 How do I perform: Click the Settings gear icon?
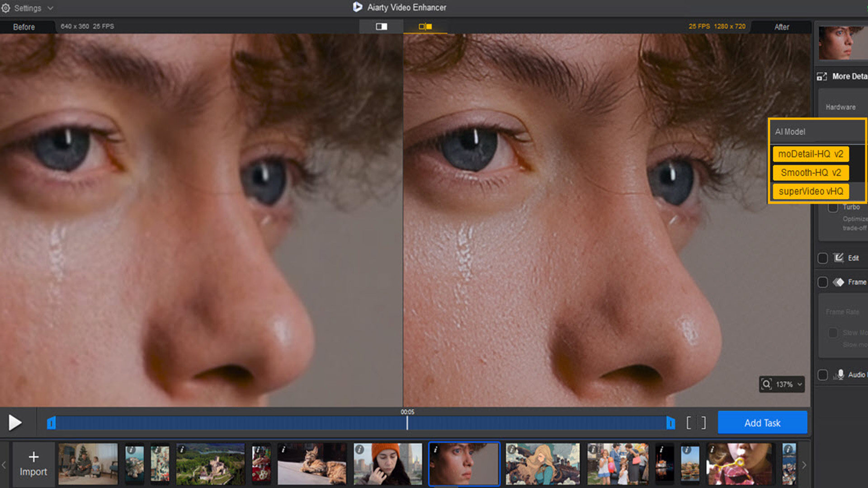[6, 8]
